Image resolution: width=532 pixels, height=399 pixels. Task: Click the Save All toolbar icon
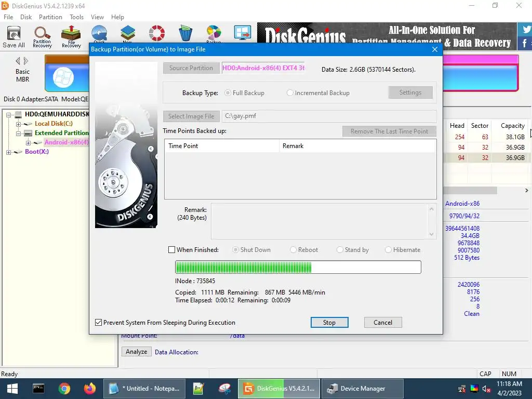pyautogui.click(x=14, y=37)
